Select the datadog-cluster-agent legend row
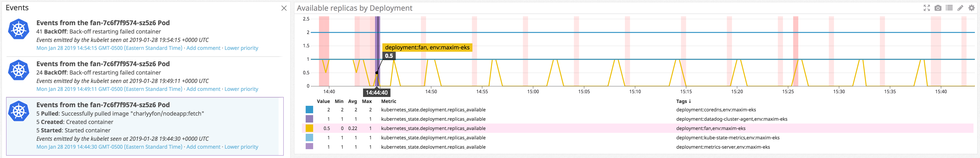The image size is (980, 158). [x=433, y=119]
